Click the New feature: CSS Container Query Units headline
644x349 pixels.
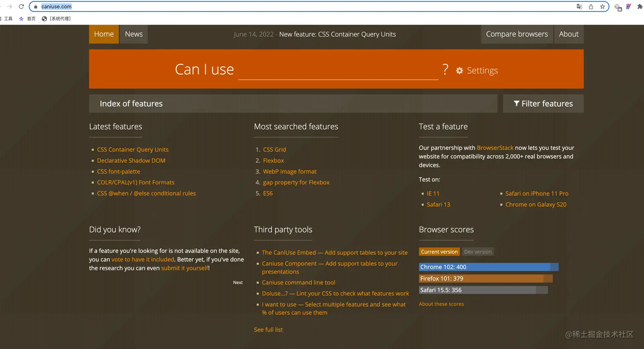(337, 34)
